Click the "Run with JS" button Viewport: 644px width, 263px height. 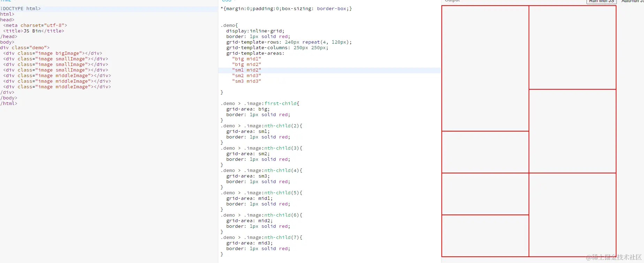click(x=601, y=1)
